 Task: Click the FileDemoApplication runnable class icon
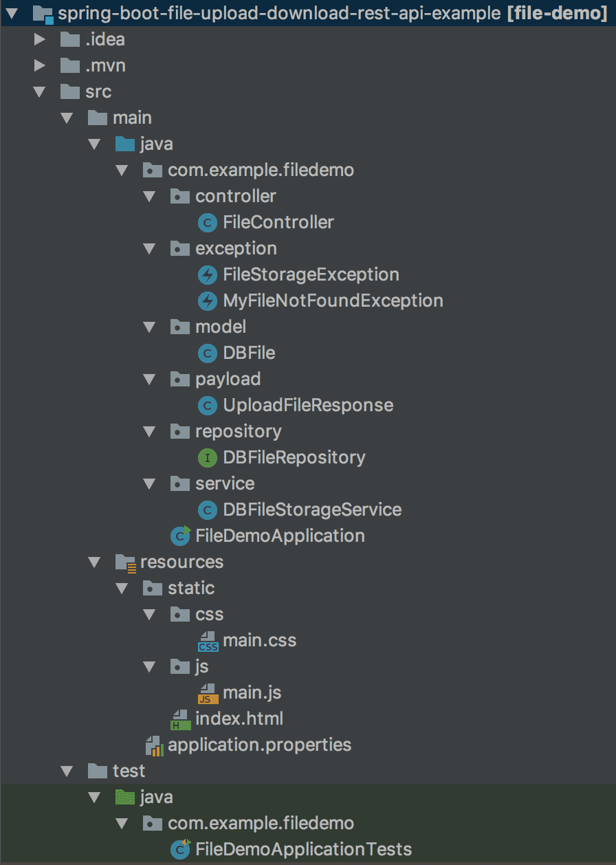(x=179, y=536)
